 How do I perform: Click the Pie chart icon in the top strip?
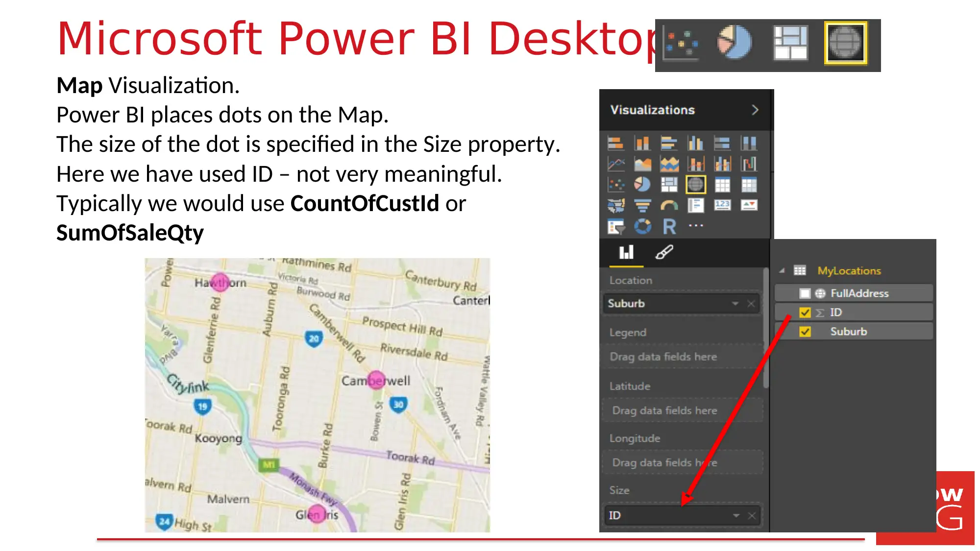point(735,43)
